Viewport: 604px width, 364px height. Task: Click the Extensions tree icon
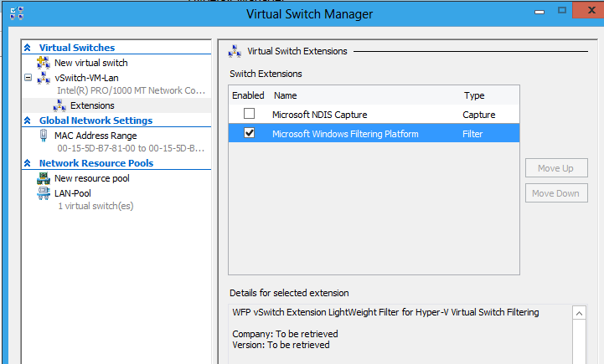pos(59,105)
